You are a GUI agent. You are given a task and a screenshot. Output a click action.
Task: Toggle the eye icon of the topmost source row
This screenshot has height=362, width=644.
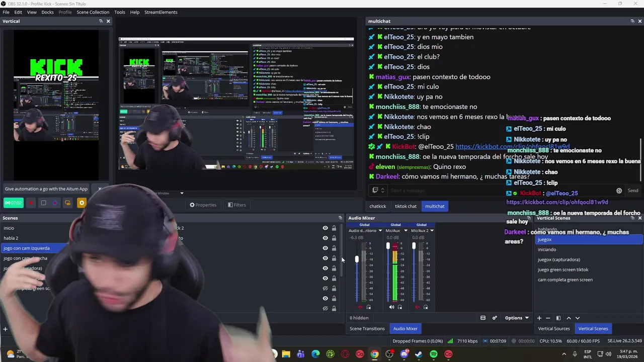[x=325, y=228]
